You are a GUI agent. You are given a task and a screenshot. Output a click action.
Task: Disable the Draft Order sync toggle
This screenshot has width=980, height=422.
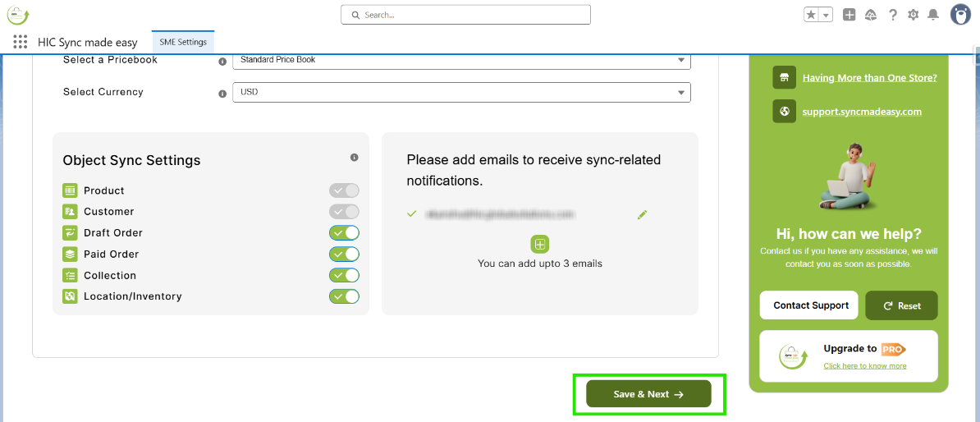click(344, 233)
